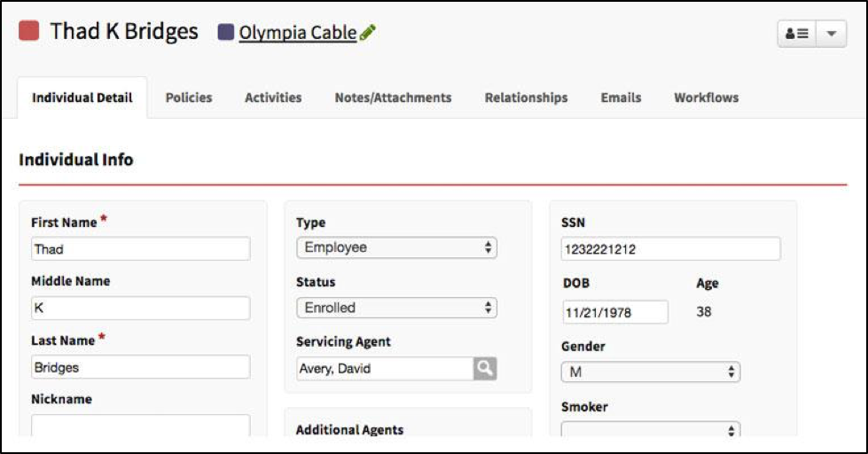
Task: Click the SSN input field
Action: tap(671, 249)
